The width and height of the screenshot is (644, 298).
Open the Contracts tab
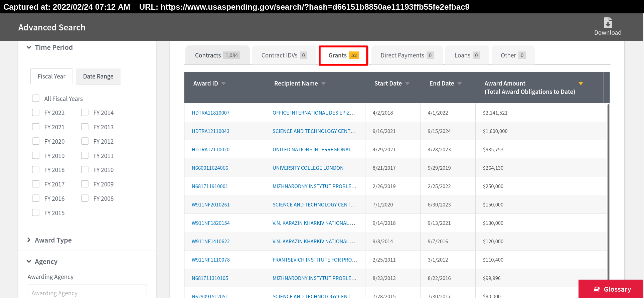tap(217, 55)
